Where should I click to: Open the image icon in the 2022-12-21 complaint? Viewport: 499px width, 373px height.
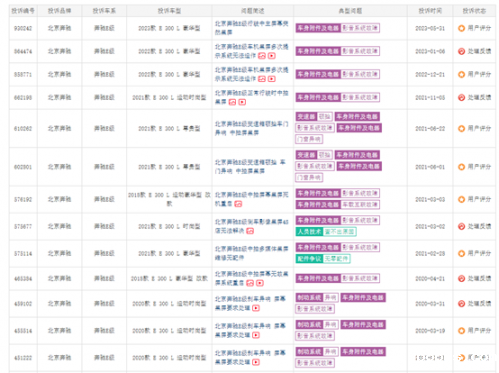tap(262, 79)
